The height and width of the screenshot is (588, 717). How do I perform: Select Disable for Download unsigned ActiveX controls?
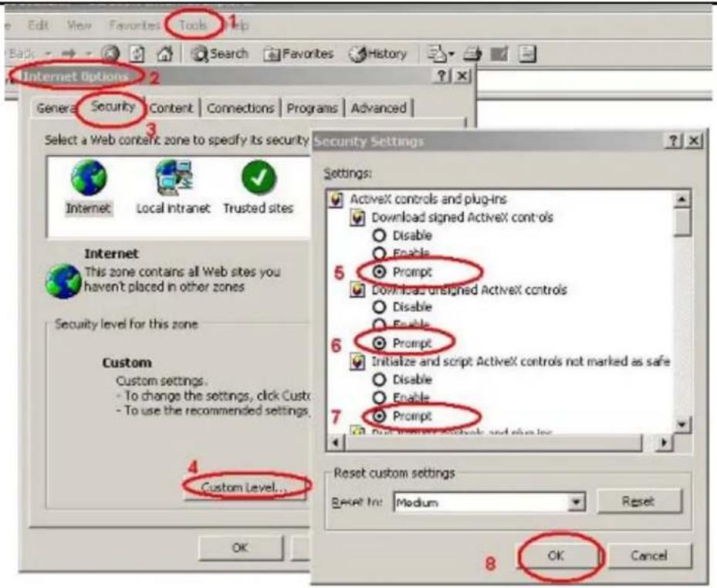(x=379, y=307)
